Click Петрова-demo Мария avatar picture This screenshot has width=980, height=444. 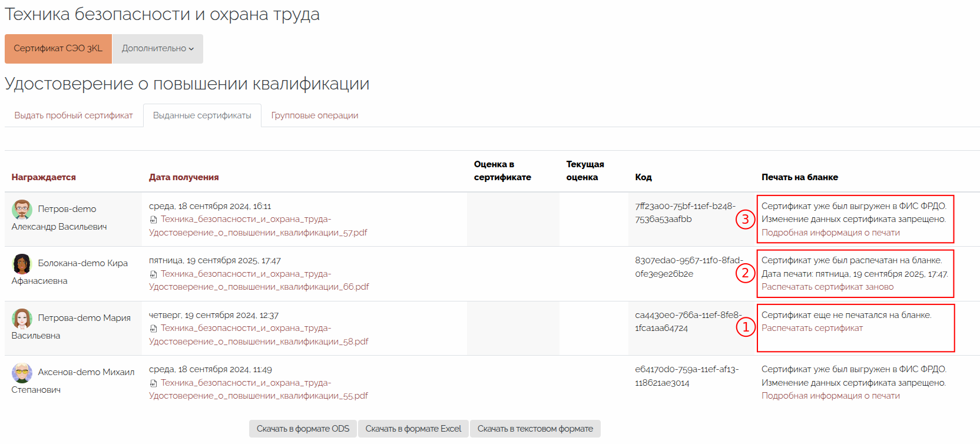22,318
